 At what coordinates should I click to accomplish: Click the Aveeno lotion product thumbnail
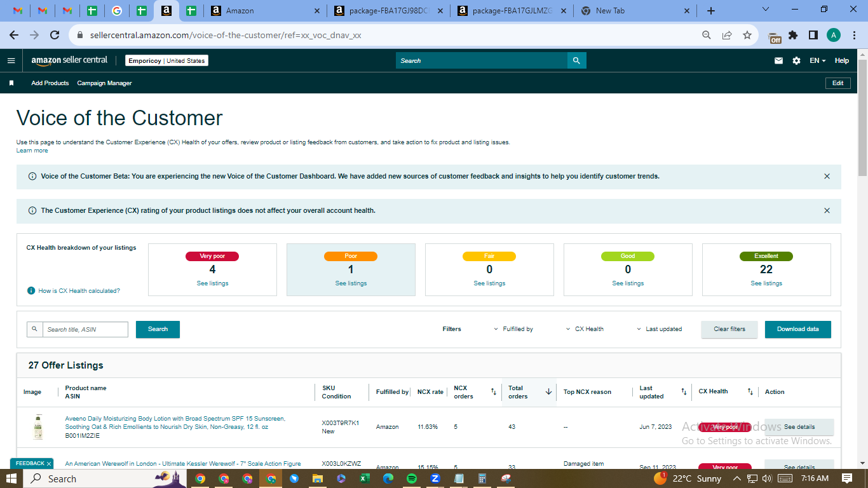[39, 427]
